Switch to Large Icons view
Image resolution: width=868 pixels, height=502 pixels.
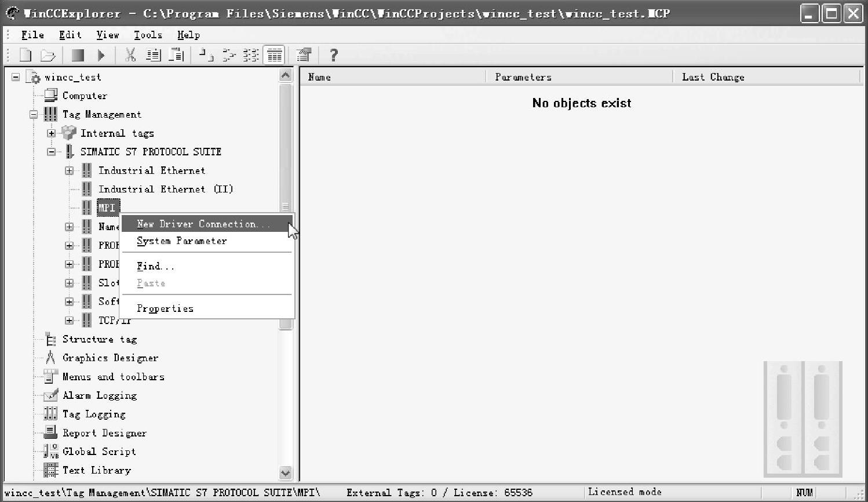206,55
